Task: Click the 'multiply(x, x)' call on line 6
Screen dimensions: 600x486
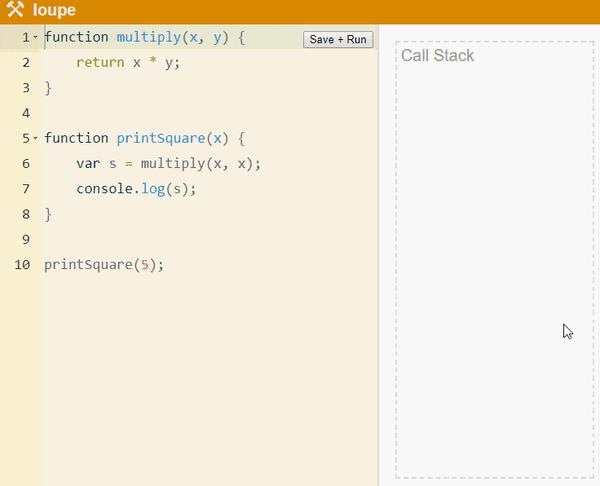Action: click(197, 164)
